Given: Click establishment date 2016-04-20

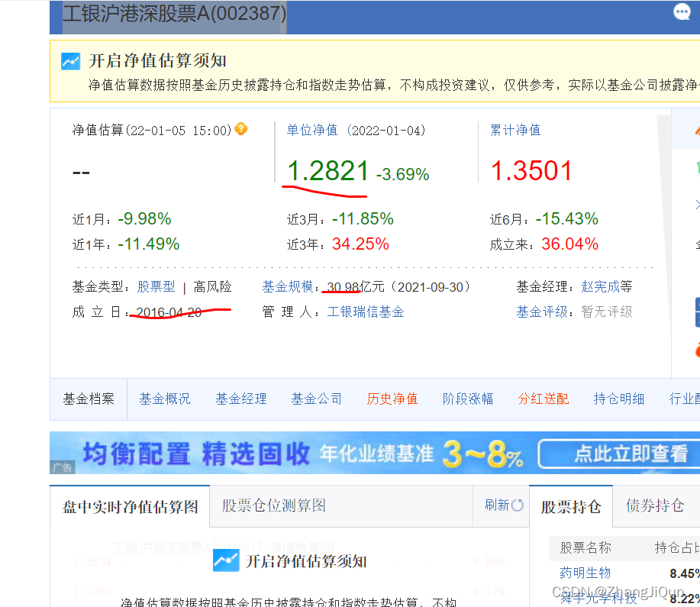Looking at the screenshot, I should [169, 312].
